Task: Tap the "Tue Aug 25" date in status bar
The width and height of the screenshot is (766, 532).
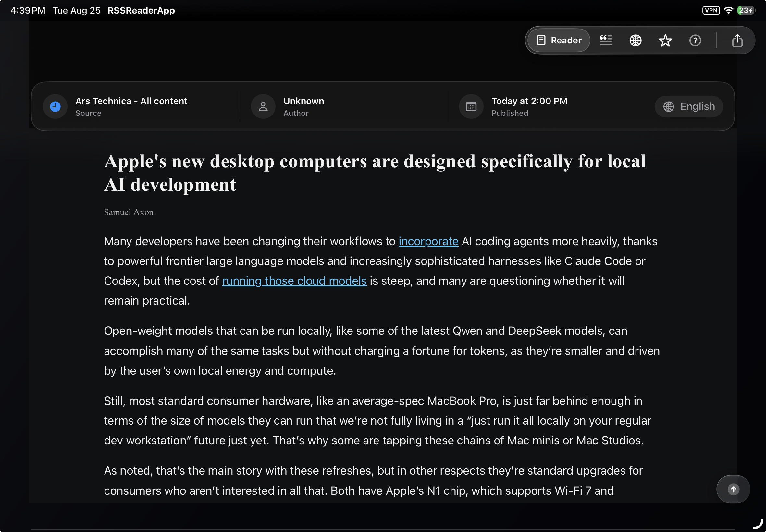Action: tap(76, 10)
